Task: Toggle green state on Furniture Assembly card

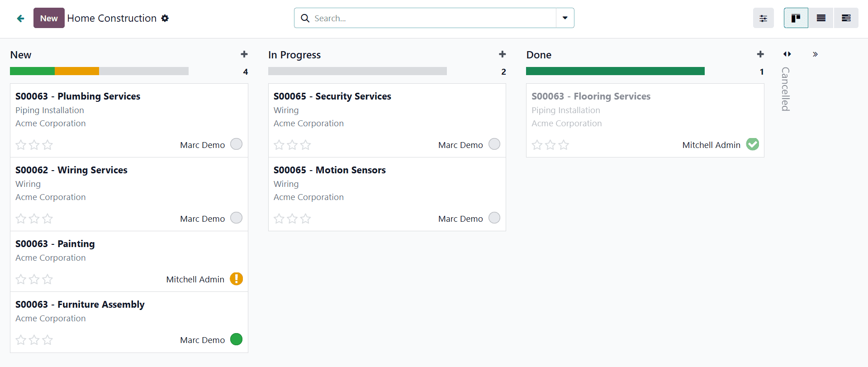Action: (x=236, y=339)
